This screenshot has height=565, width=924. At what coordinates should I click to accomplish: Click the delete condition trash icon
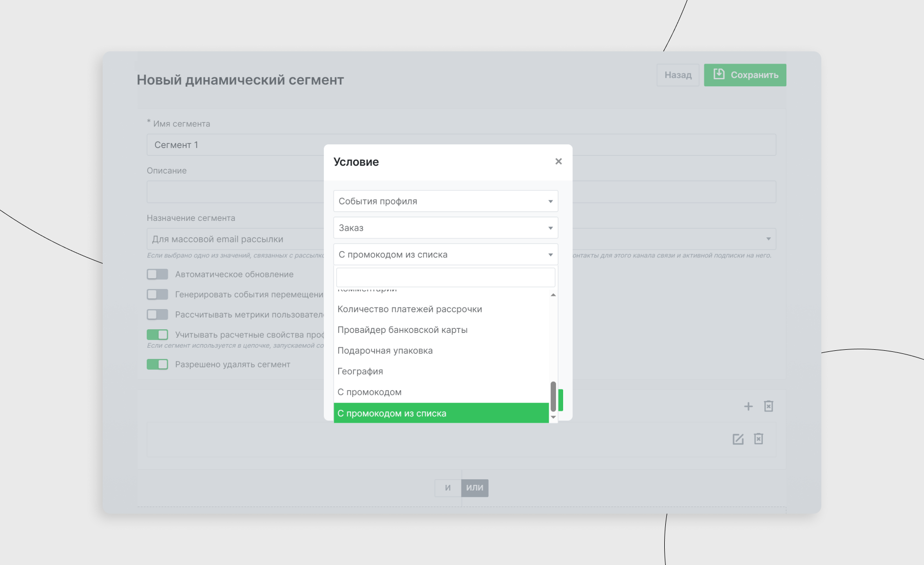[x=759, y=439]
